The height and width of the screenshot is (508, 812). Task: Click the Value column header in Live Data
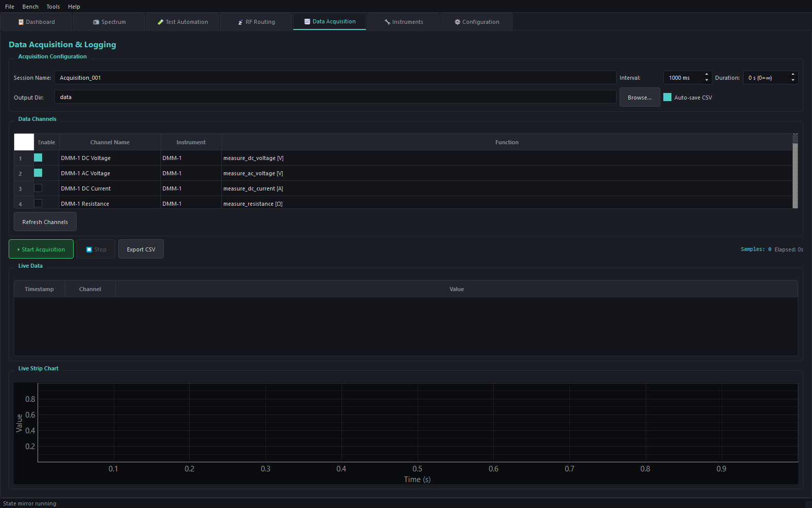click(x=457, y=289)
